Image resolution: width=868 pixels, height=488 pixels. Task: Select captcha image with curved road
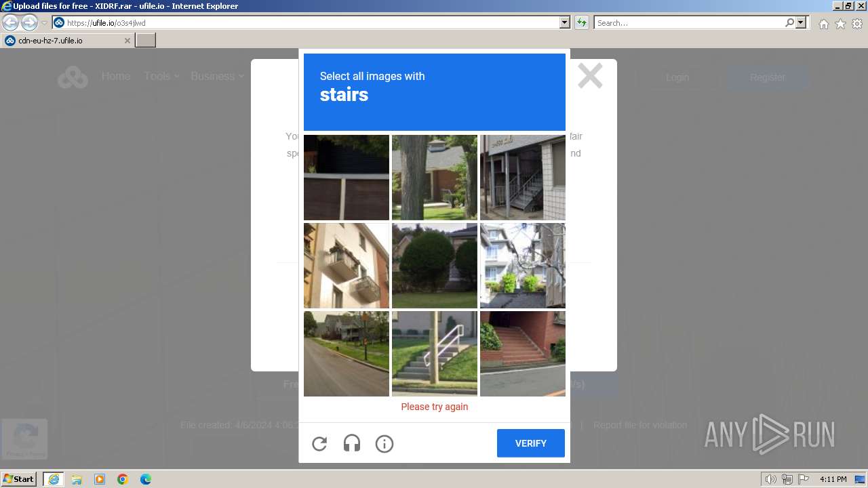(347, 354)
